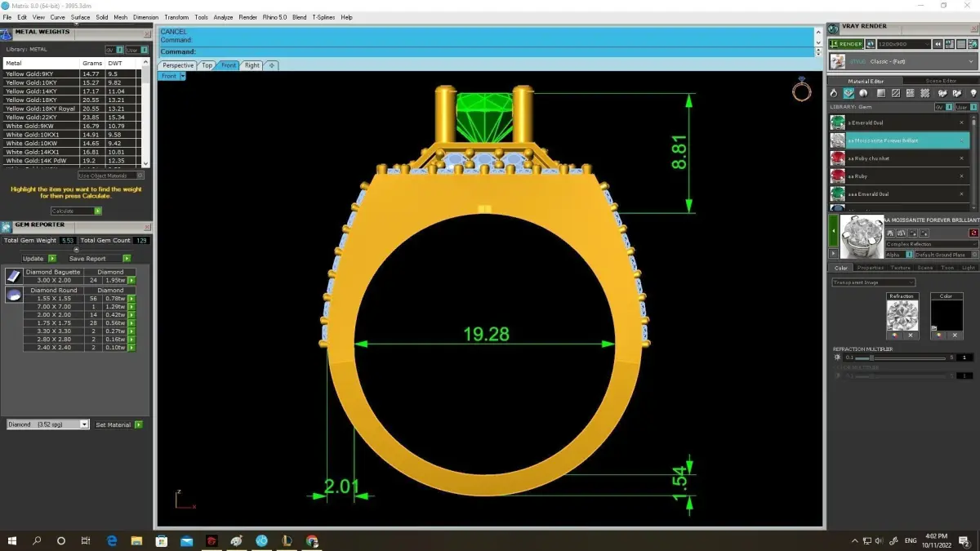Select the light bulb material category icon

point(973,94)
